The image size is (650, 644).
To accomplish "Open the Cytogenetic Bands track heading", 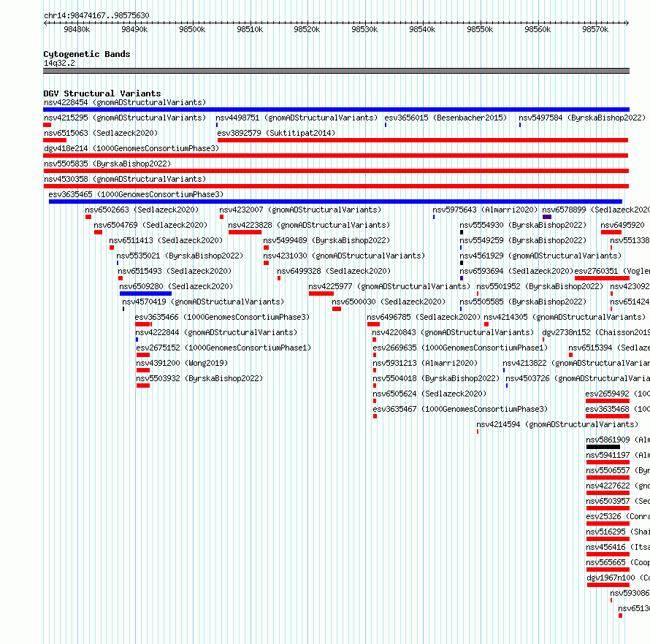I will (x=87, y=54).
